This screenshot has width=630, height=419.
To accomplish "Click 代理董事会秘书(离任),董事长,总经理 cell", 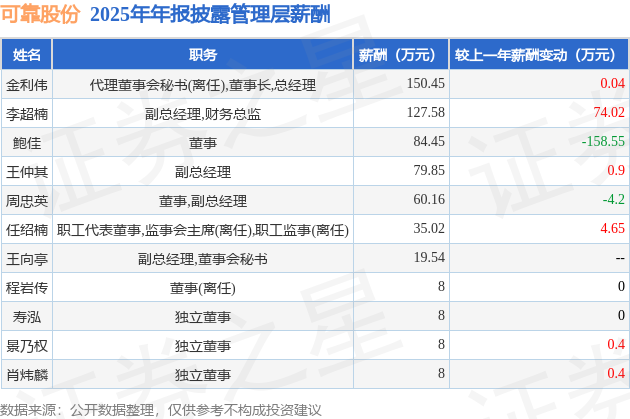I will [x=203, y=85].
